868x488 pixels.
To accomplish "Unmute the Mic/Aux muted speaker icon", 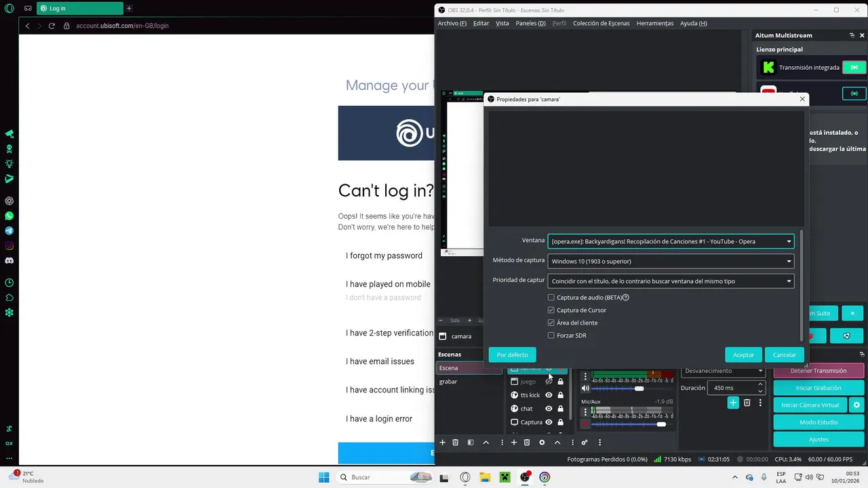I will point(585,424).
